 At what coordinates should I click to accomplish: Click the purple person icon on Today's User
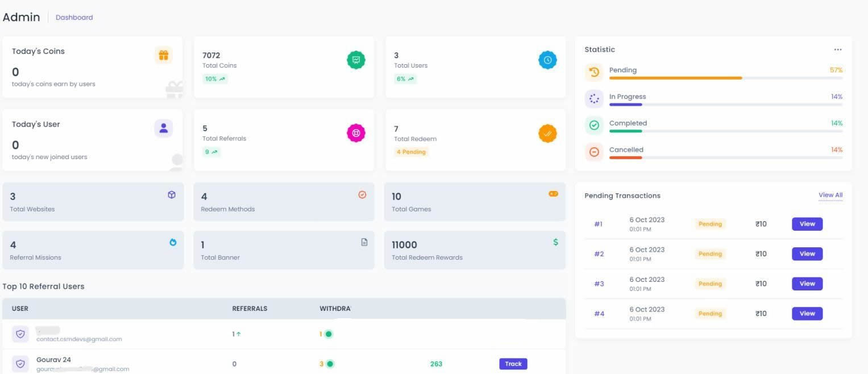coord(163,128)
